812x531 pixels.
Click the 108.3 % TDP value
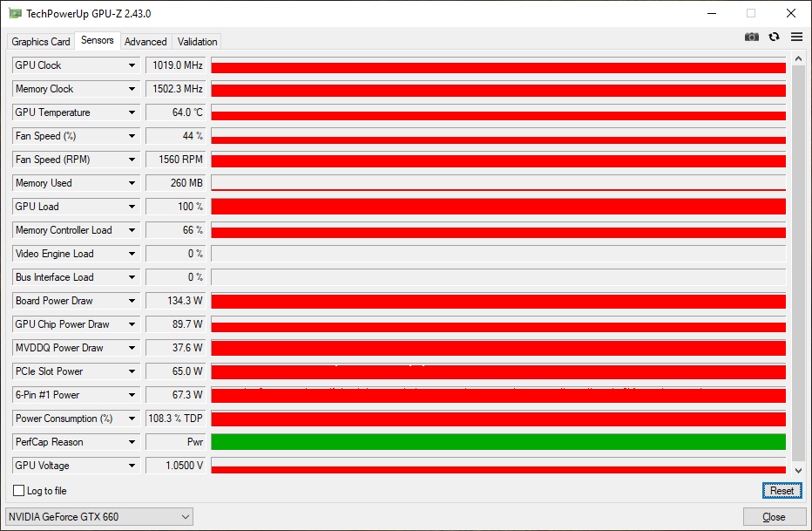[x=175, y=419]
